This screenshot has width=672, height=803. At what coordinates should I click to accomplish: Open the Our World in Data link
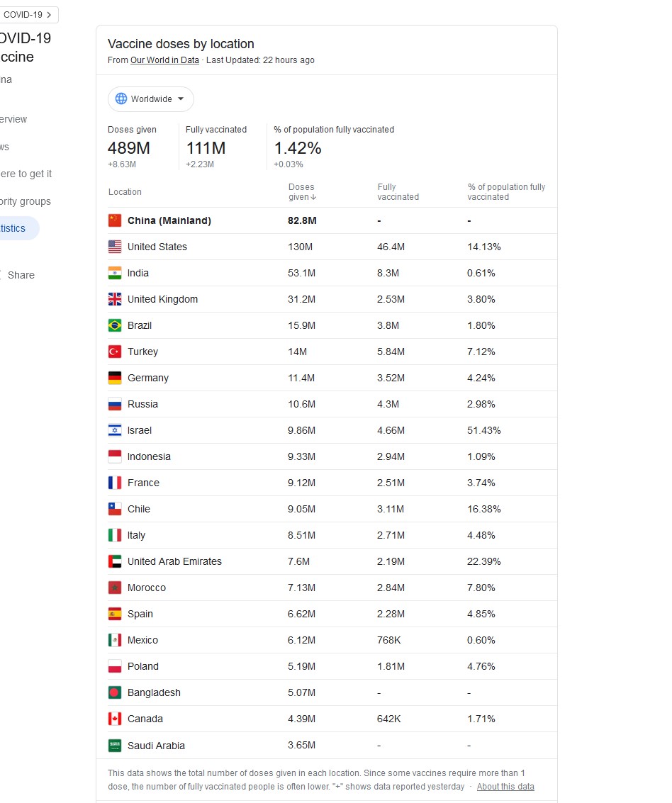(x=164, y=60)
